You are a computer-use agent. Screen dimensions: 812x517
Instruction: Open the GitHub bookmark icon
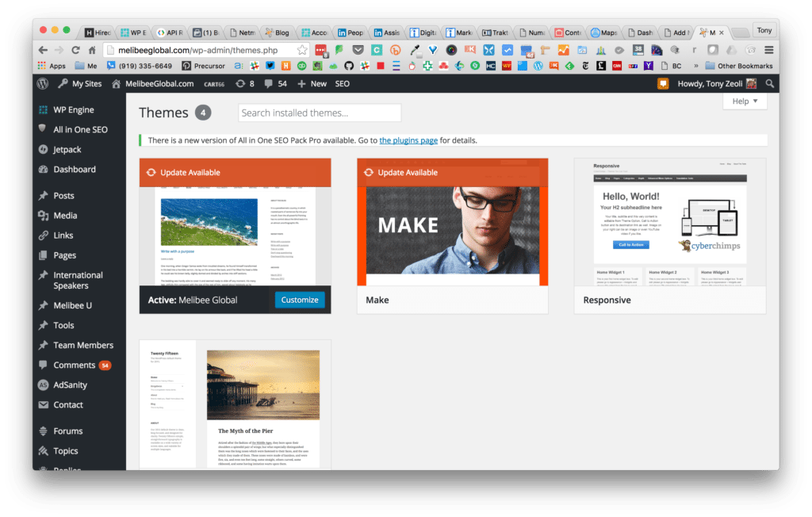click(349, 66)
